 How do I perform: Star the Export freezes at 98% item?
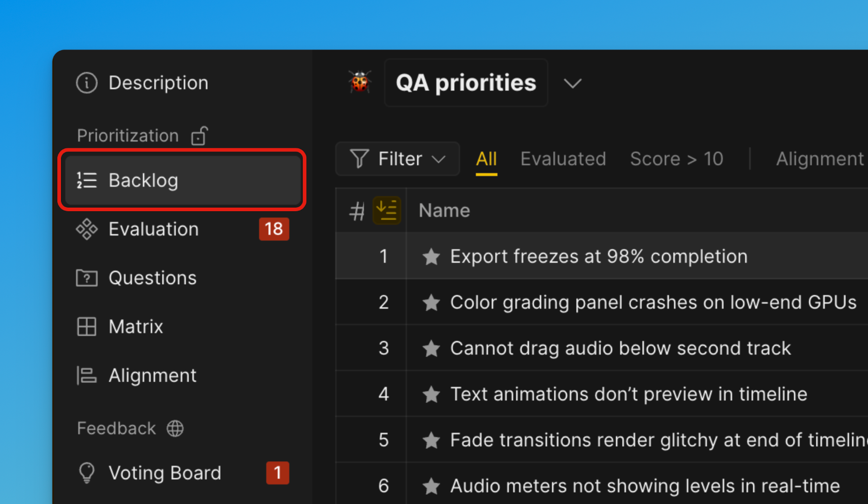431,257
